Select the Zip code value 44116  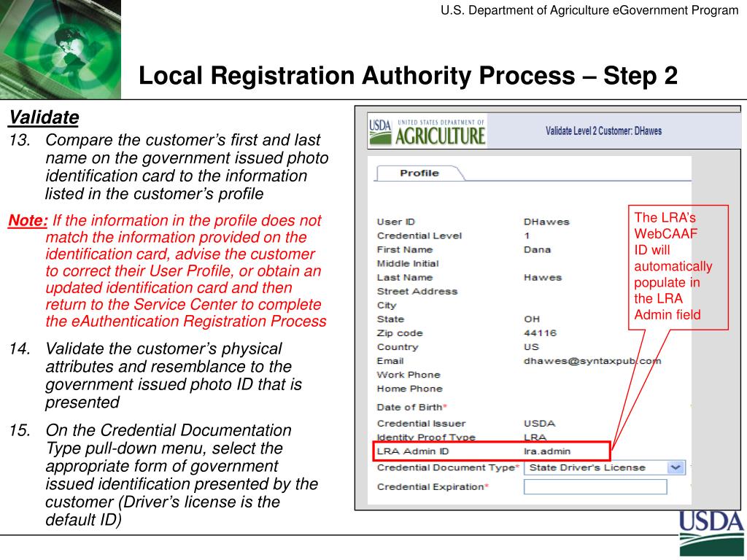point(540,332)
